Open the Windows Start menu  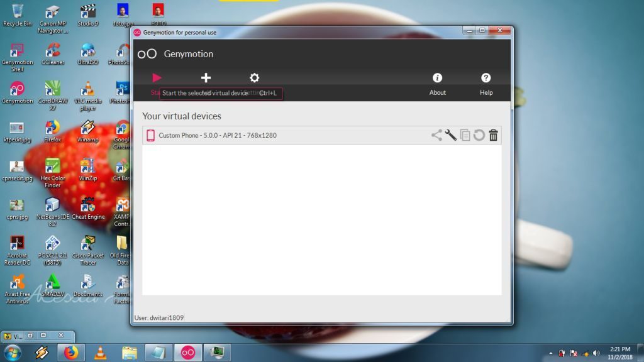pos(13,353)
